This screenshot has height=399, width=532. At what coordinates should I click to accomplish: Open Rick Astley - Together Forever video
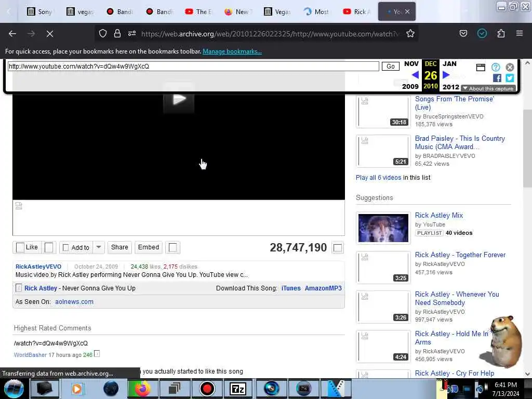click(x=460, y=255)
